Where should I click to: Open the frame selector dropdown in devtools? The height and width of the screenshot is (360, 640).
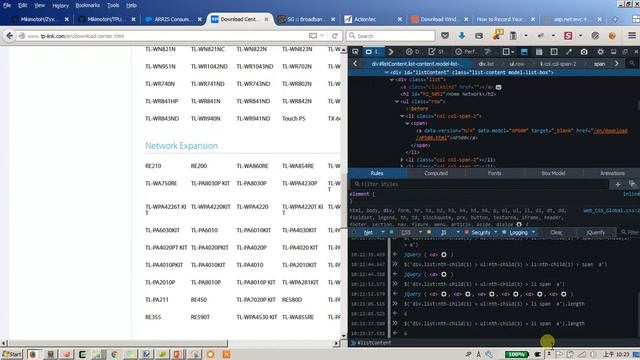click(x=508, y=52)
